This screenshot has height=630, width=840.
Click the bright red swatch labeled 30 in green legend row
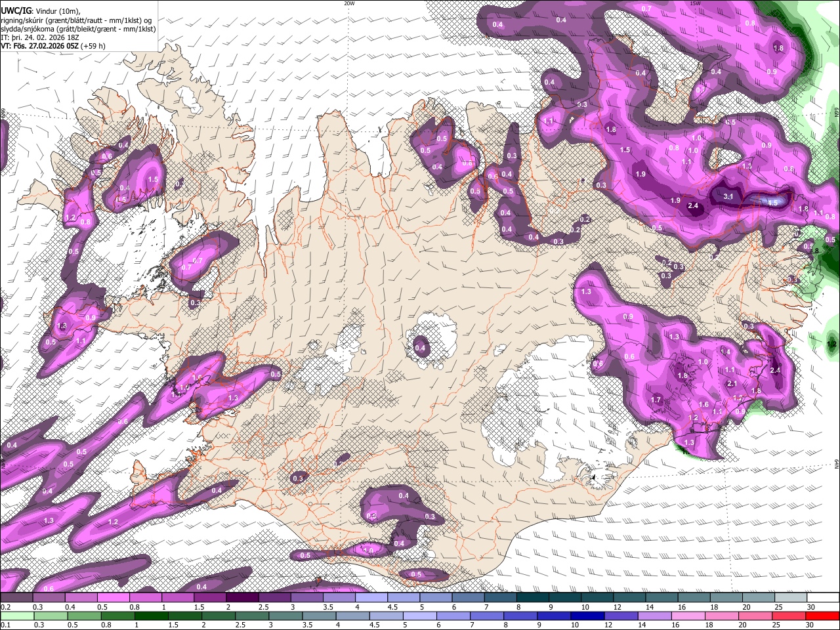[x=824, y=616]
